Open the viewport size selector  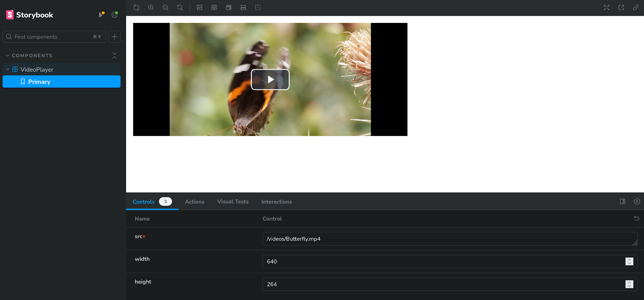click(229, 8)
